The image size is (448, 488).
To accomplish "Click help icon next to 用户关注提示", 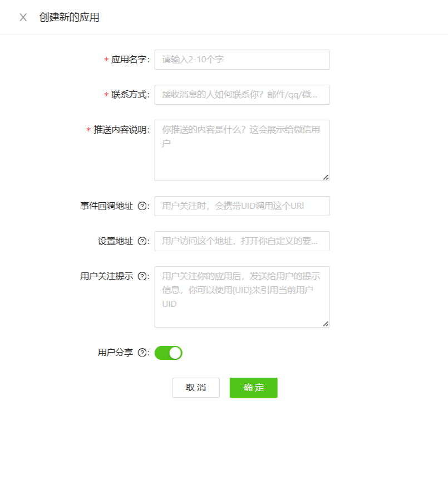I will (x=142, y=276).
